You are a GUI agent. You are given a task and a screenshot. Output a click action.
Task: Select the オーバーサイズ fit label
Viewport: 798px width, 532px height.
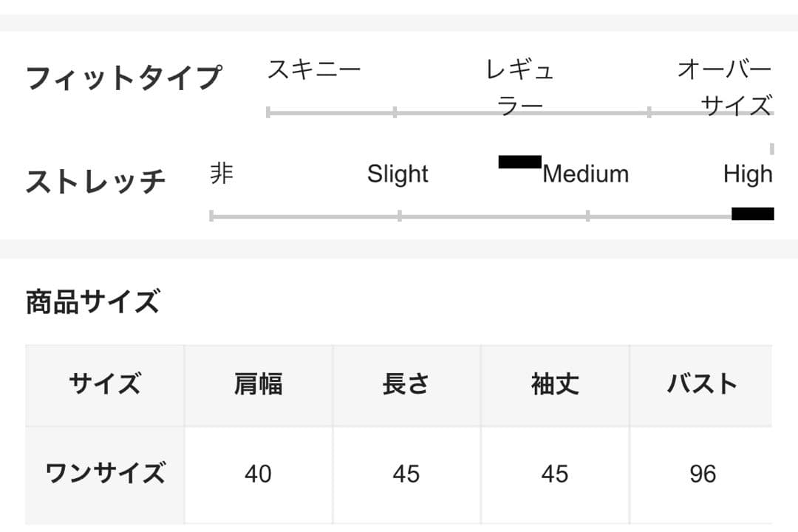click(724, 88)
